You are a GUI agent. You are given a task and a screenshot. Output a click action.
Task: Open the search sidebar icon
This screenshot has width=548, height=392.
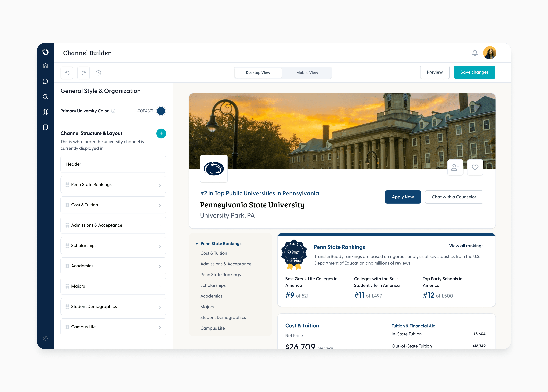(x=45, y=97)
